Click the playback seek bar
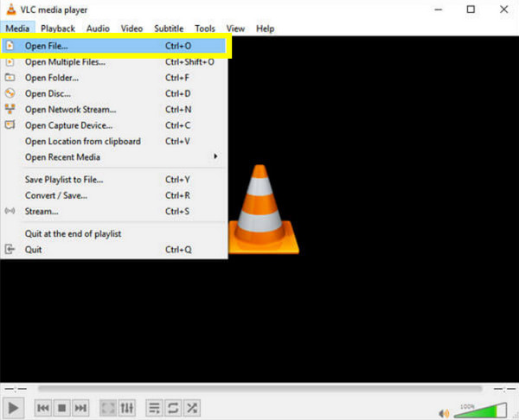Viewport: 519px width, 420px height. click(259, 389)
